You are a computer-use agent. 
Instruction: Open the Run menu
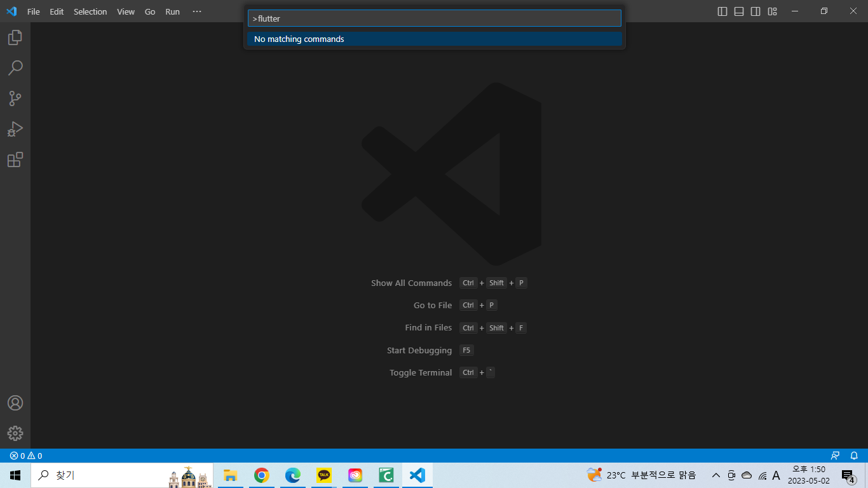[173, 11]
